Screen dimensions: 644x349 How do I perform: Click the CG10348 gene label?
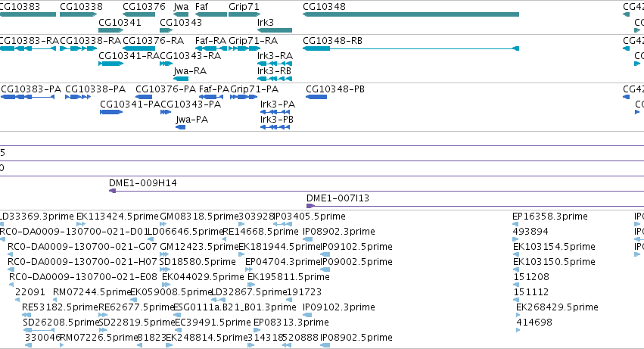coord(324,7)
